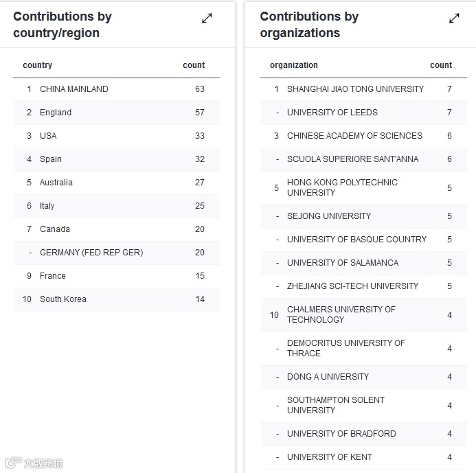Select the UNIVERSITY OF KENT row

[x=330, y=457]
